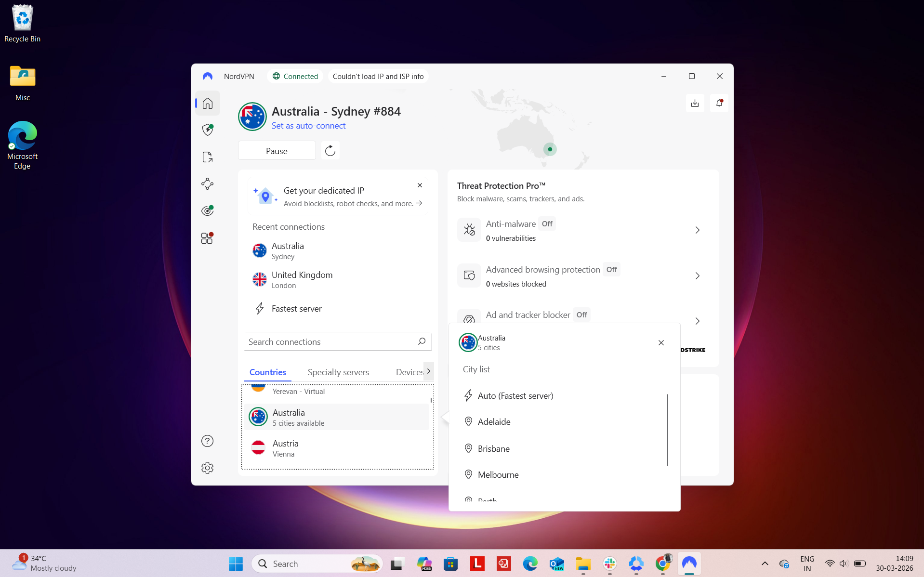Click the reconnect refresh icon beside Pause
Screen dimensions: 924x577
pos(330,150)
